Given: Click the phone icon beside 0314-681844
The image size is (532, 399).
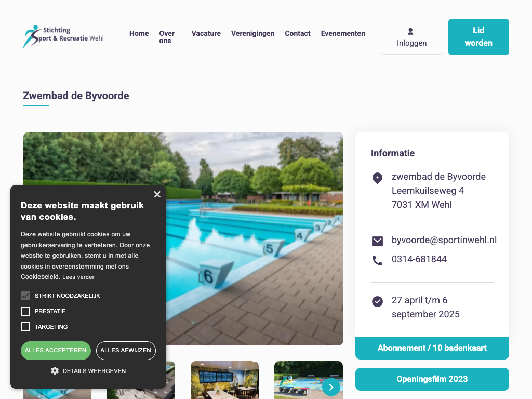Looking at the screenshot, I should tap(377, 261).
